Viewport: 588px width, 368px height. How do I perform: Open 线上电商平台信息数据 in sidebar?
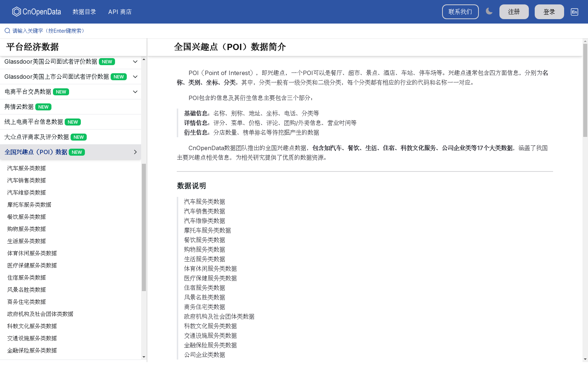click(x=33, y=122)
